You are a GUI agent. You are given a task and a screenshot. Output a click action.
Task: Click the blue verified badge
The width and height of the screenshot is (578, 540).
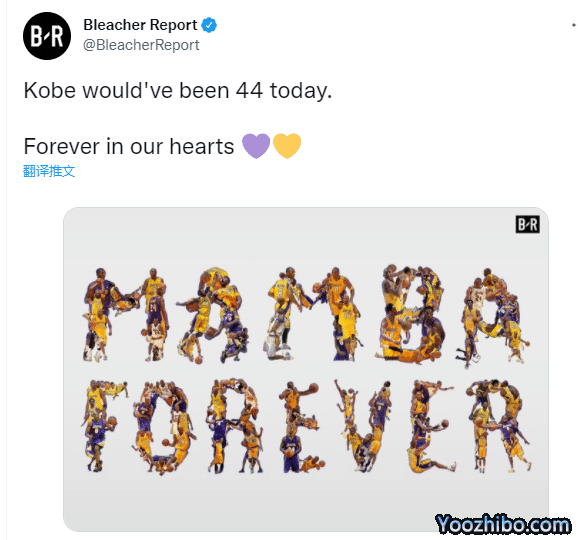209,25
